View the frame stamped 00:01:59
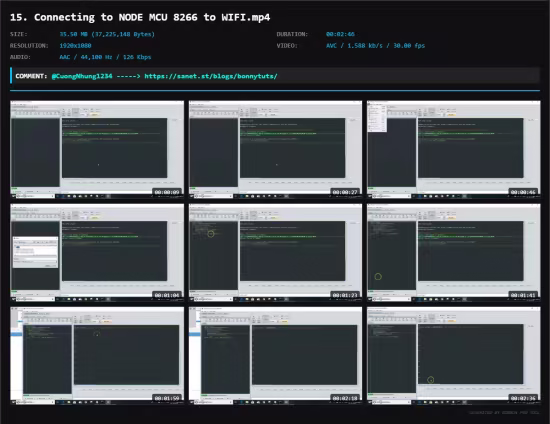Image resolution: width=550 pixels, height=424 pixels. point(97,356)
